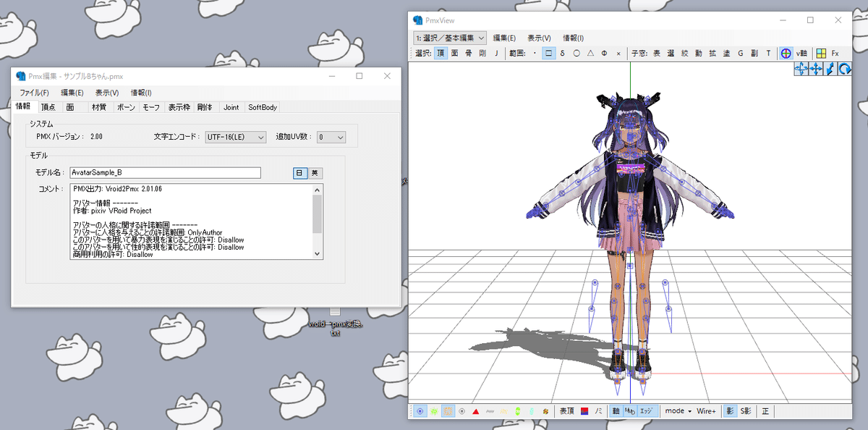868x430 pixels.
Task: Switch to the SoftBody tab
Action: tap(261, 106)
